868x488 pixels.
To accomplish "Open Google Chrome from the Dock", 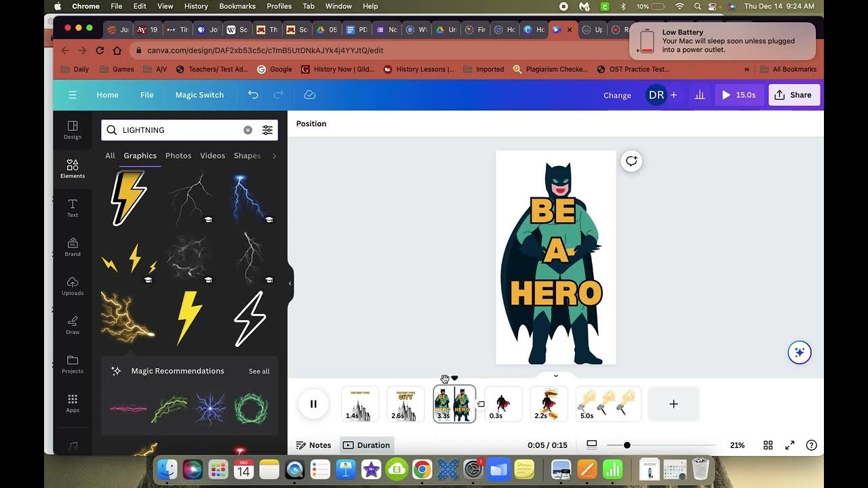I will pyautogui.click(x=422, y=469).
